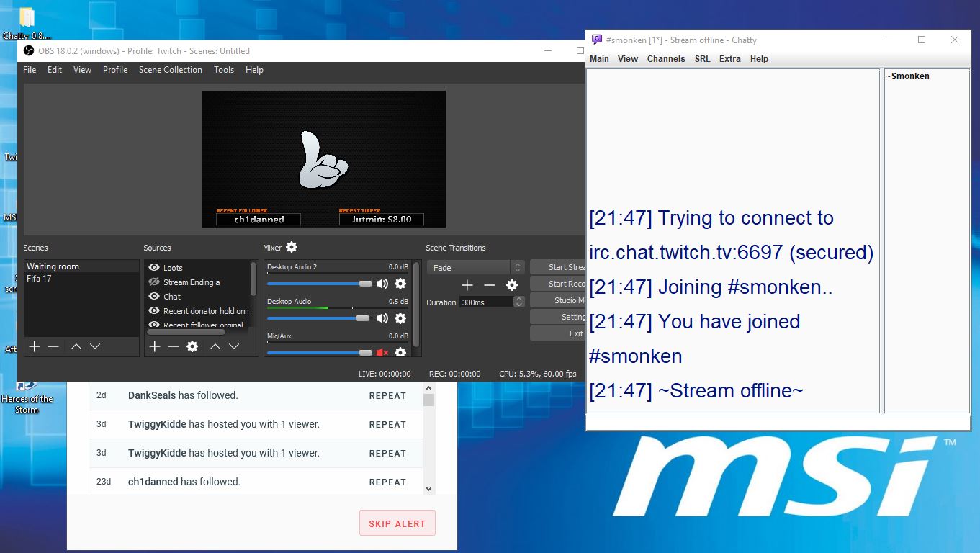Open Mixer settings gear beside the Mixer title
Viewport: 980px width, 553px height.
click(x=292, y=247)
